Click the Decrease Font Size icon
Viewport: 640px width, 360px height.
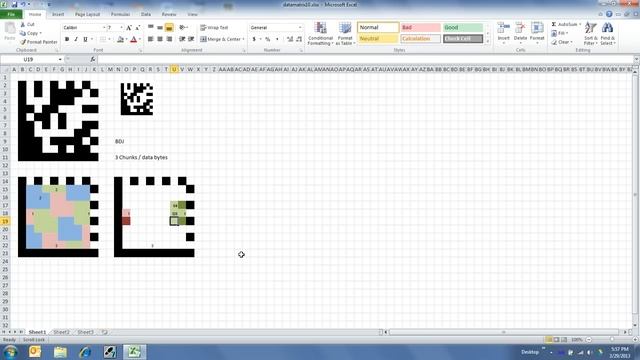[138, 27]
